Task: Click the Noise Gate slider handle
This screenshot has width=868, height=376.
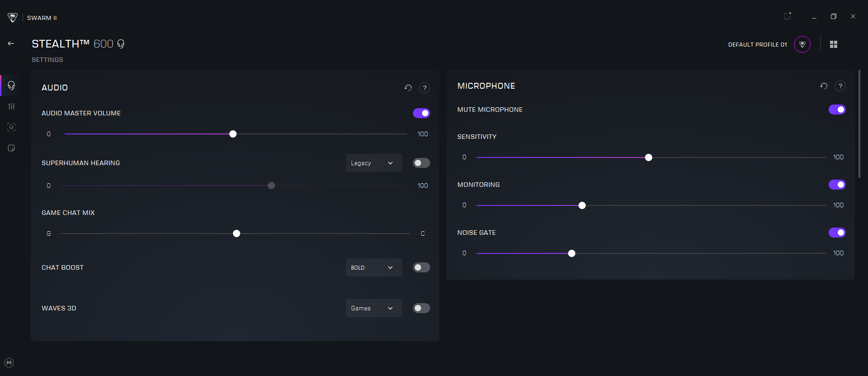Action: tap(572, 253)
